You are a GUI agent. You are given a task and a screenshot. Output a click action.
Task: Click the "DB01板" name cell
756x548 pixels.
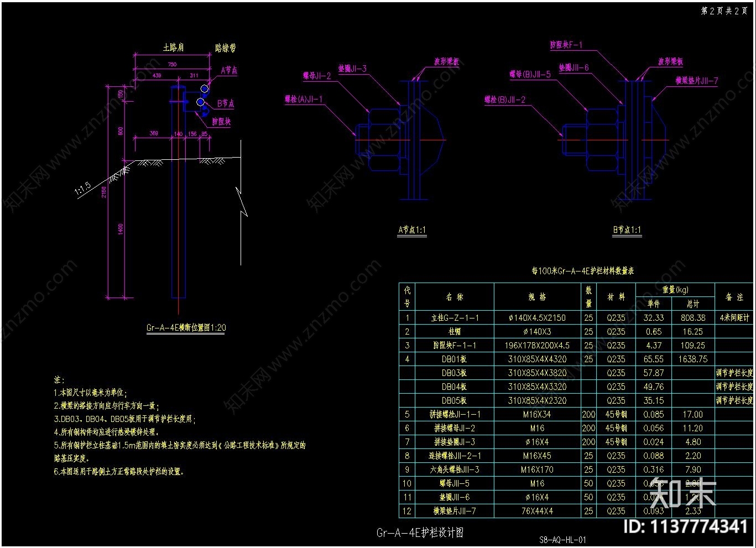coord(455,359)
